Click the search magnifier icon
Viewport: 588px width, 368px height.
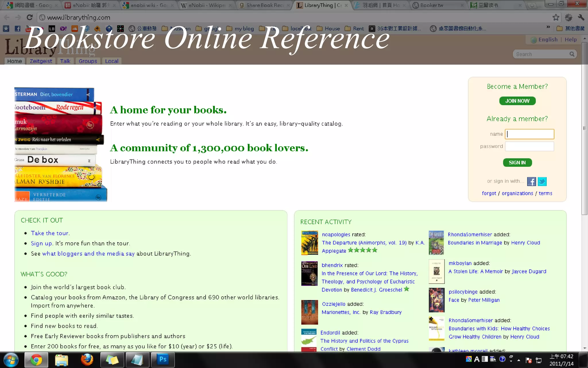point(572,54)
